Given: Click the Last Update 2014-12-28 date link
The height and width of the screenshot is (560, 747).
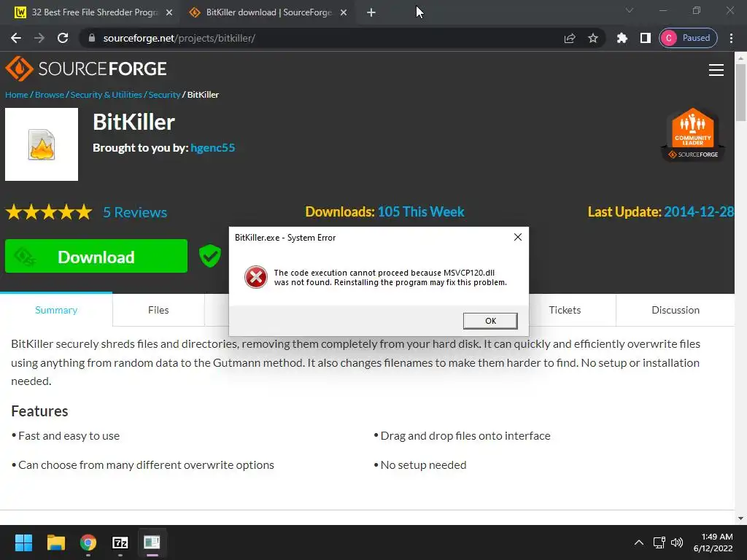Looking at the screenshot, I should (698, 212).
